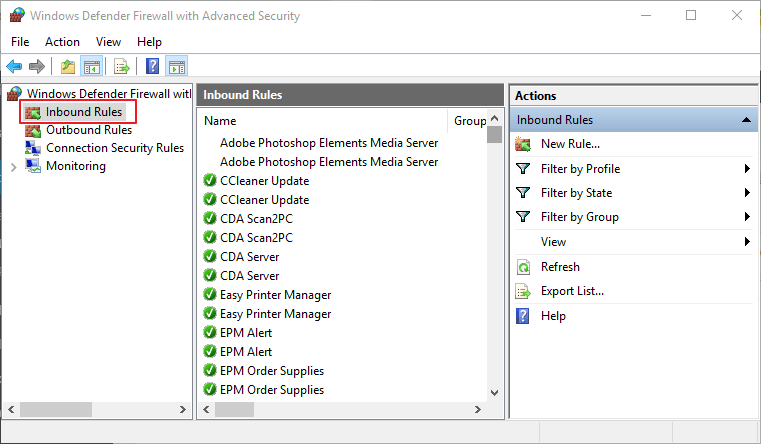The height and width of the screenshot is (444, 761).
Task: Click the green Refresh icon in Actions
Action: (523, 267)
